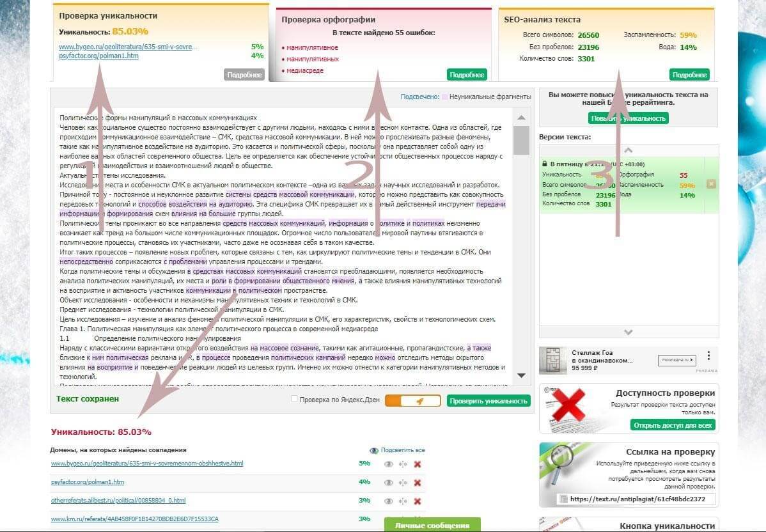766x532 pixels.
Task: Delete the bygeo.ru domain via red cross
Action: [x=418, y=464]
